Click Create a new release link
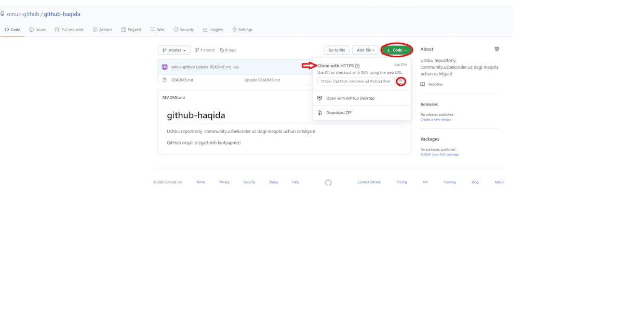Image resolution: width=644 pixels, height=313 pixels. (x=436, y=120)
